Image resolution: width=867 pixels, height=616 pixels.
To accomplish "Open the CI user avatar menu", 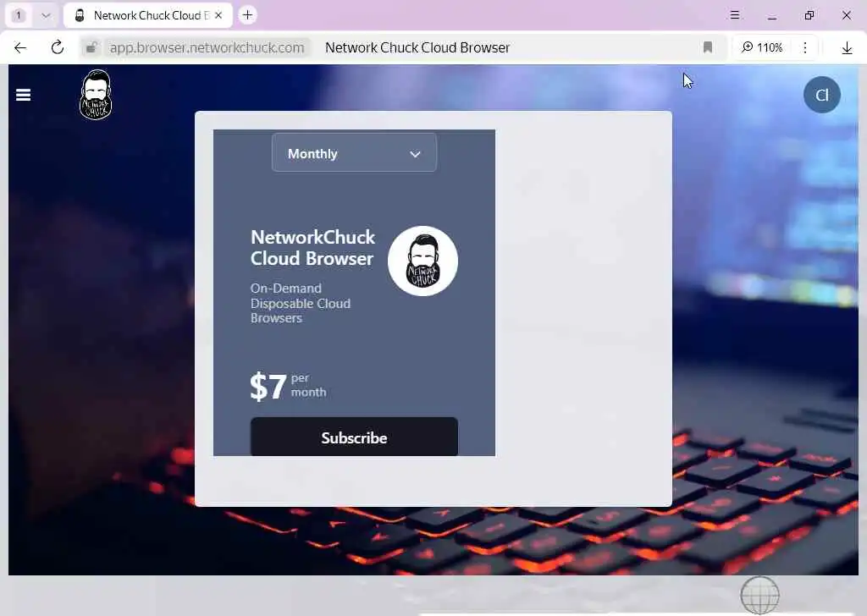I will coord(821,95).
